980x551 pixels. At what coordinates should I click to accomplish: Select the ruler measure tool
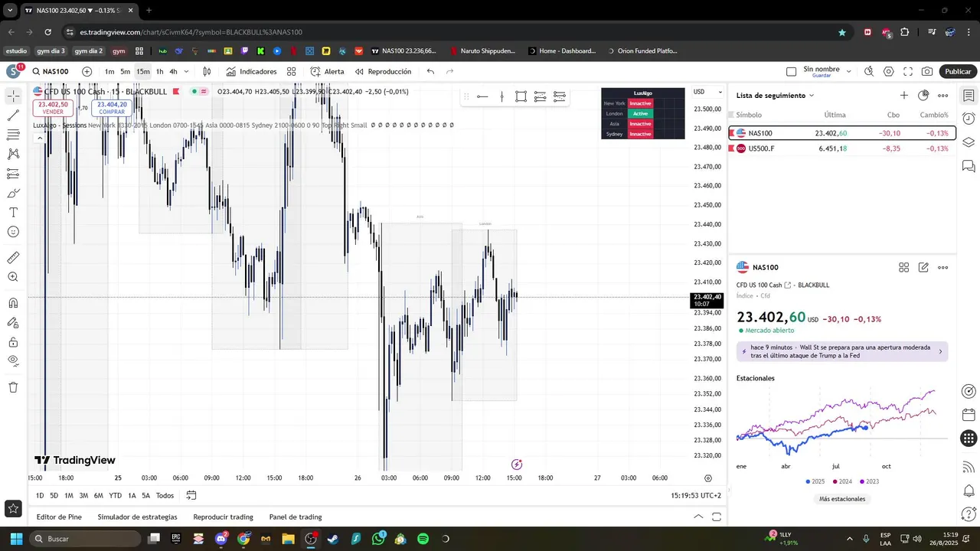(13, 258)
